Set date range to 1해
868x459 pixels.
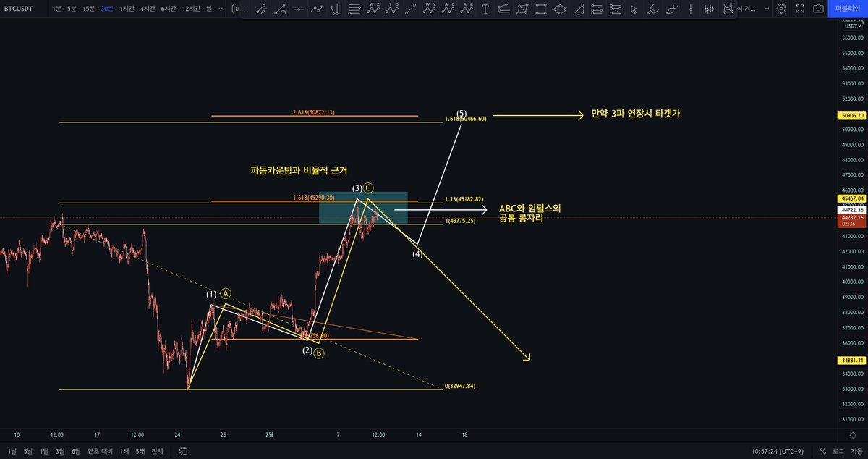(x=124, y=451)
